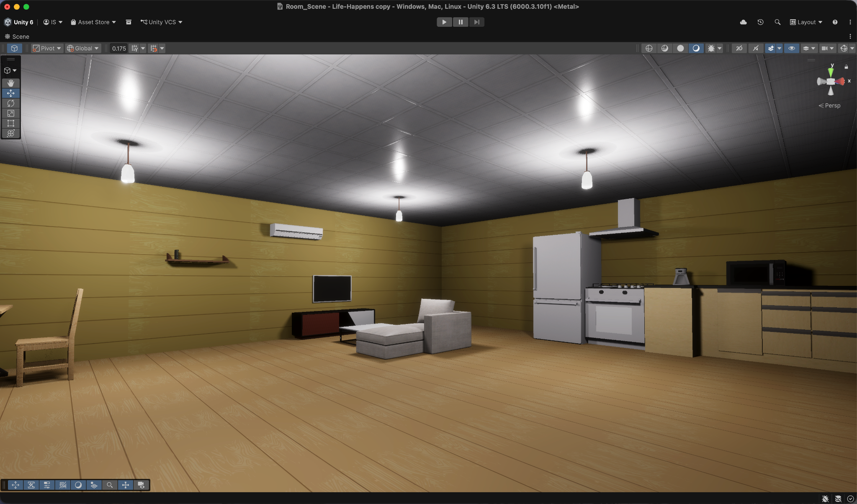Screen dimensions: 857x504
Task: Expand the IS account dropdown
Action: (53, 22)
